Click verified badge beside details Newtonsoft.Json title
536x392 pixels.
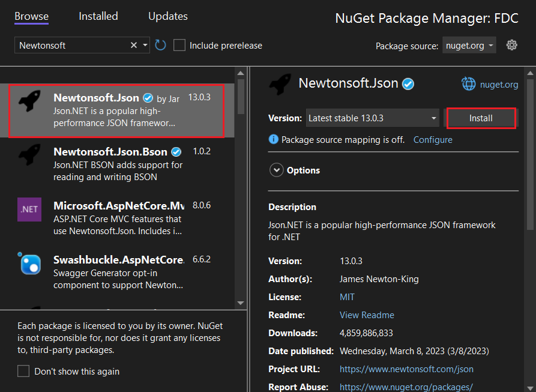click(408, 83)
